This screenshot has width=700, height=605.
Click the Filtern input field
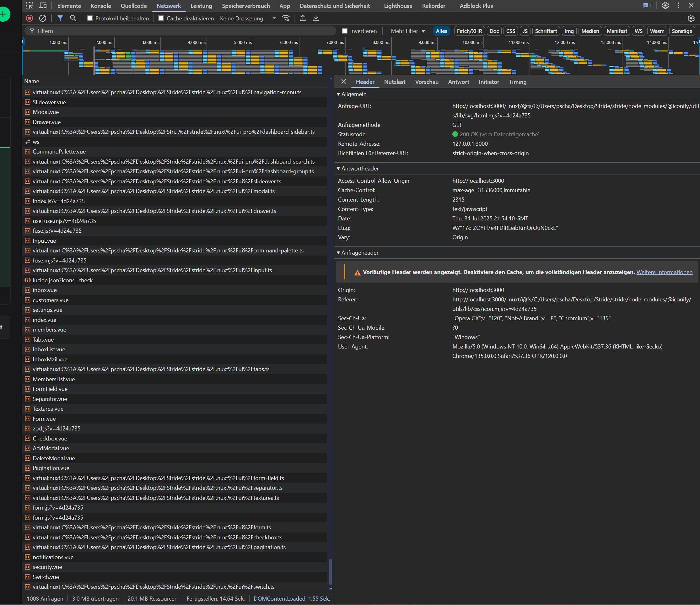click(x=180, y=31)
